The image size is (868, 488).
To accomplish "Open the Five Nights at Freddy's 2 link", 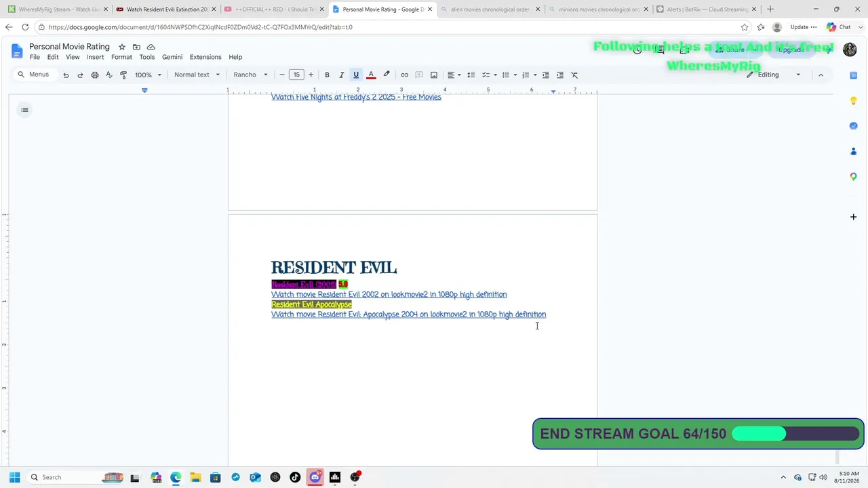I will tap(356, 97).
